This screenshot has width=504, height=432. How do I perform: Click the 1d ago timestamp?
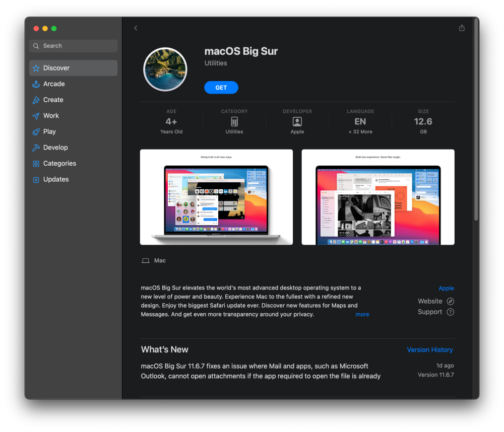(445, 366)
